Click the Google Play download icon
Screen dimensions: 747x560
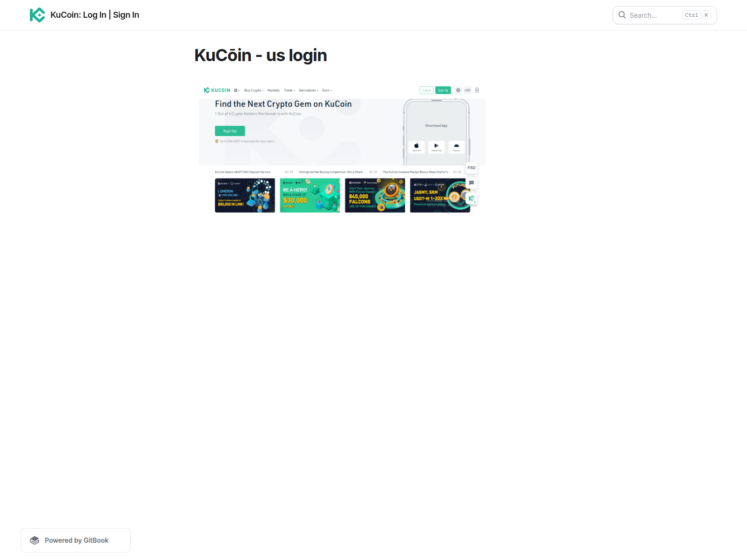tap(437, 147)
